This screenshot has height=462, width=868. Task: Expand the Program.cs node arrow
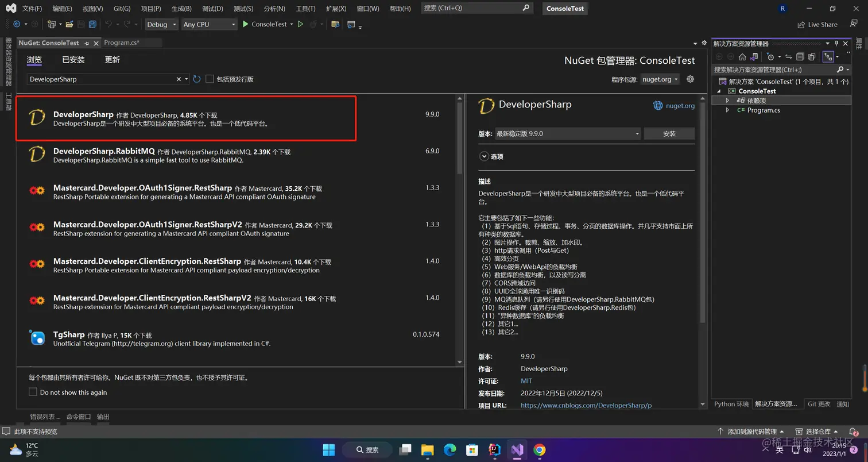point(728,110)
